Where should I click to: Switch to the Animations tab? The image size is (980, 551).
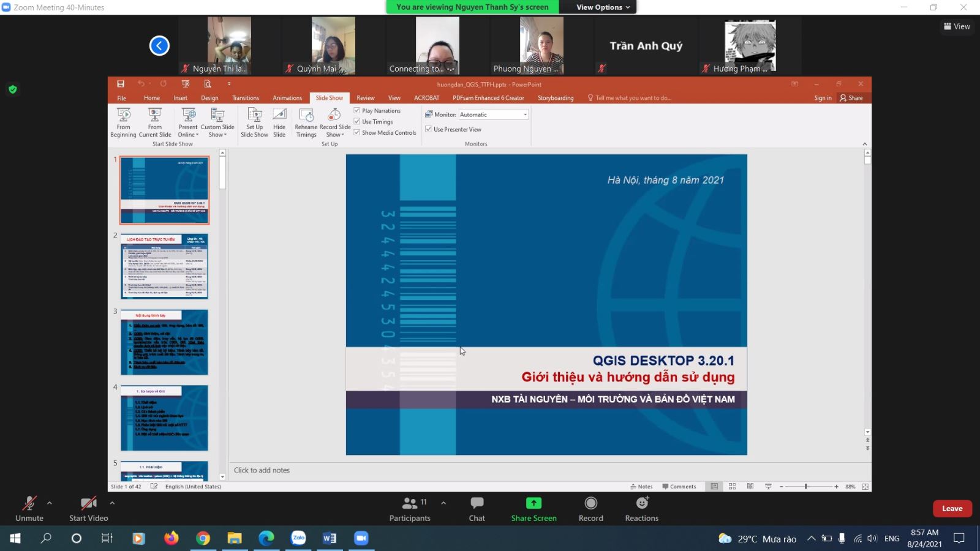287,98
